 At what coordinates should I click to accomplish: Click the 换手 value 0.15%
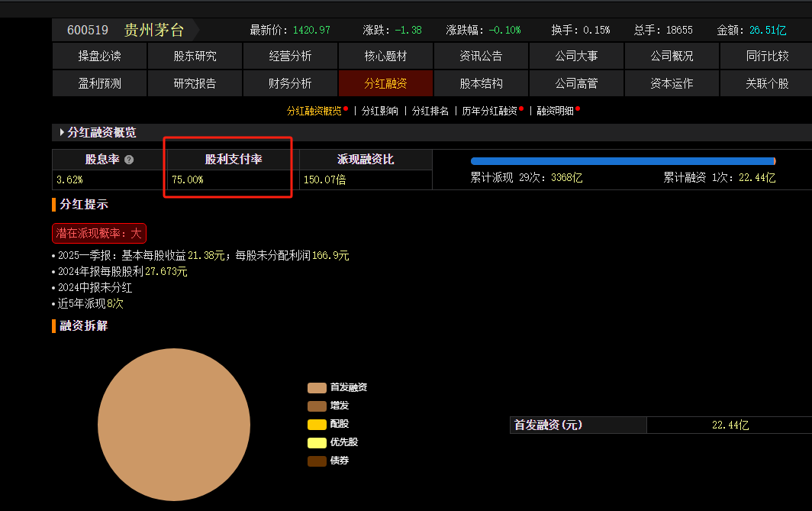(x=597, y=30)
